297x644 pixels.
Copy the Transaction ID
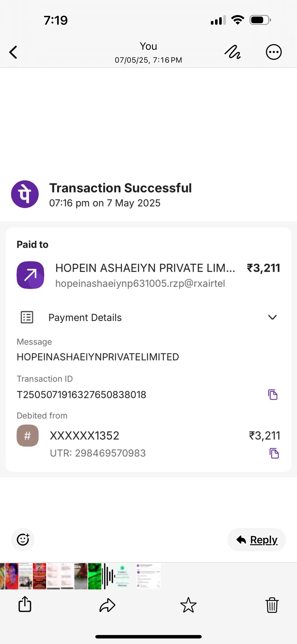point(273,395)
